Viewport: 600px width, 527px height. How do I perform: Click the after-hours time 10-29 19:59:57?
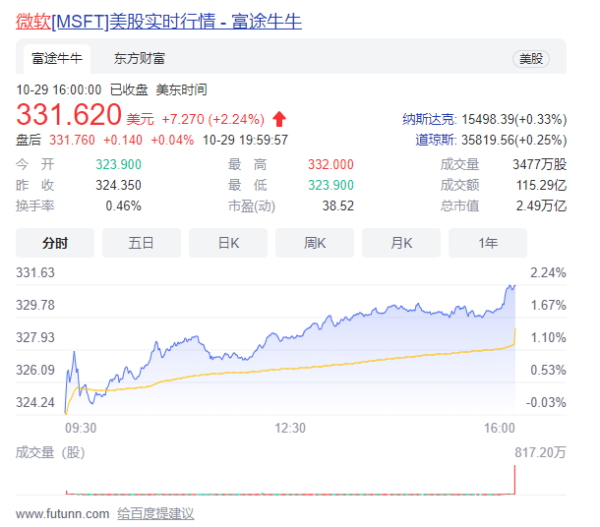pos(245,140)
